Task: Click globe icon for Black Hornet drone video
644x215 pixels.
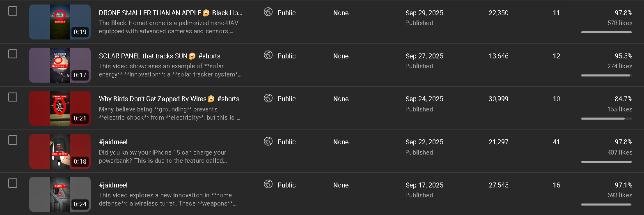Action: click(268, 12)
